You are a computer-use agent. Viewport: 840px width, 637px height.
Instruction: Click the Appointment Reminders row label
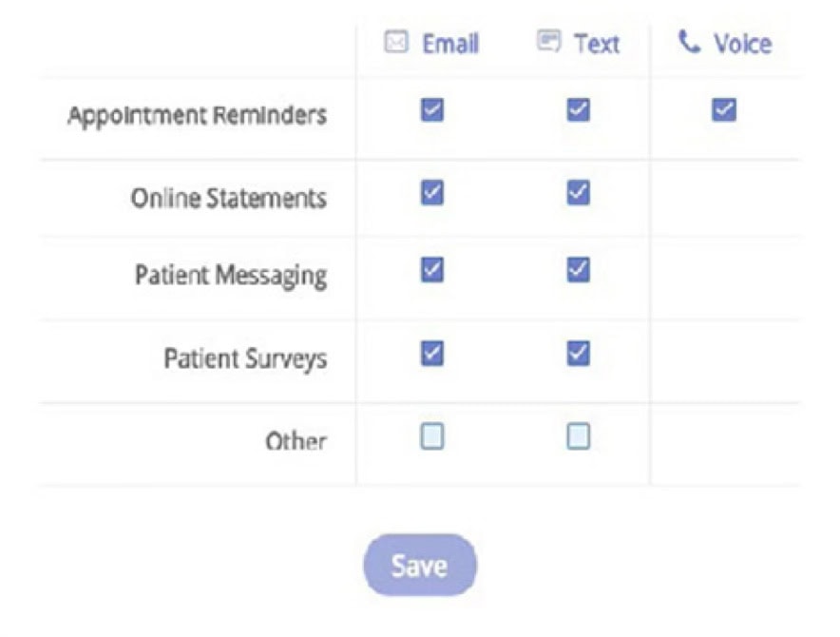point(197,116)
